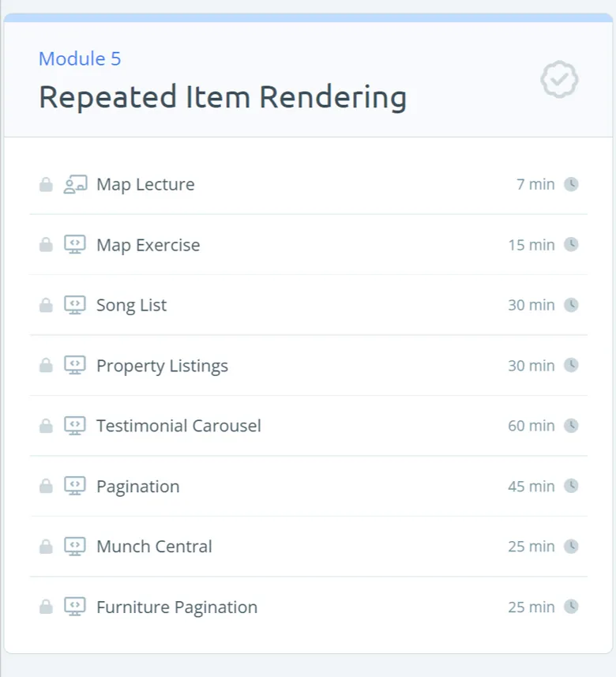
Task: Click the lock icon beside Furniture Pagination
Action: point(46,607)
